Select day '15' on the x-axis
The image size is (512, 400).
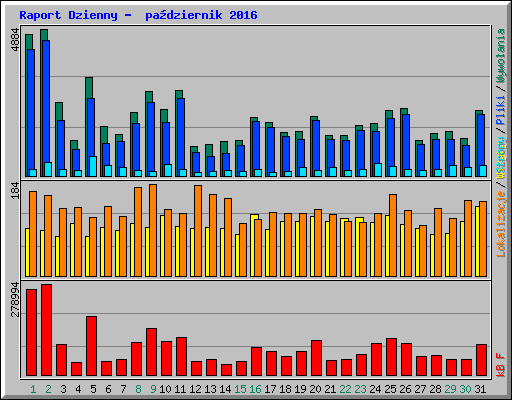pyautogui.click(x=240, y=389)
